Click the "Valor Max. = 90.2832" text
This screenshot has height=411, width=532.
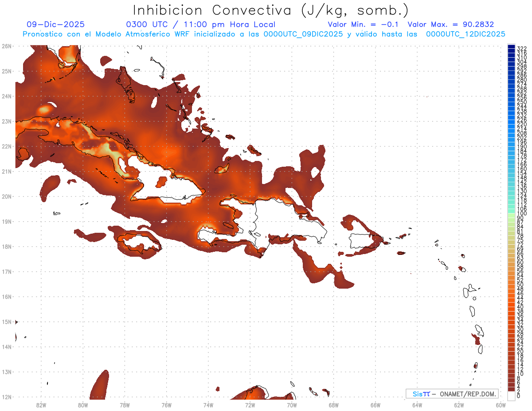coord(451,24)
